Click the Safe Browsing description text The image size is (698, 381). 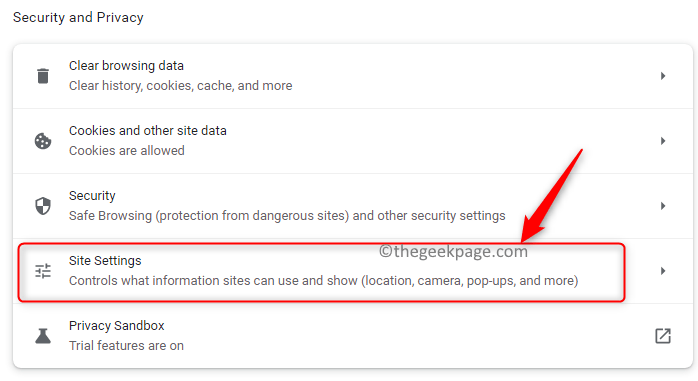click(287, 216)
